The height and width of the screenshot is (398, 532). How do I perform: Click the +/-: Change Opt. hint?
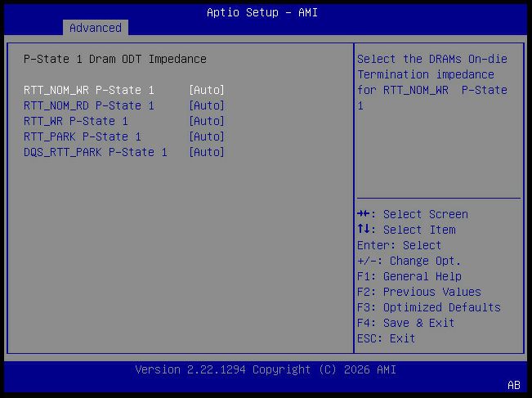coord(409,261)
